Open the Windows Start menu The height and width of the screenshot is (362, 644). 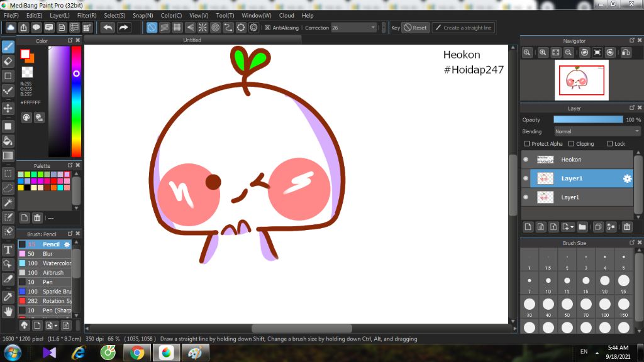coord(13,353)
